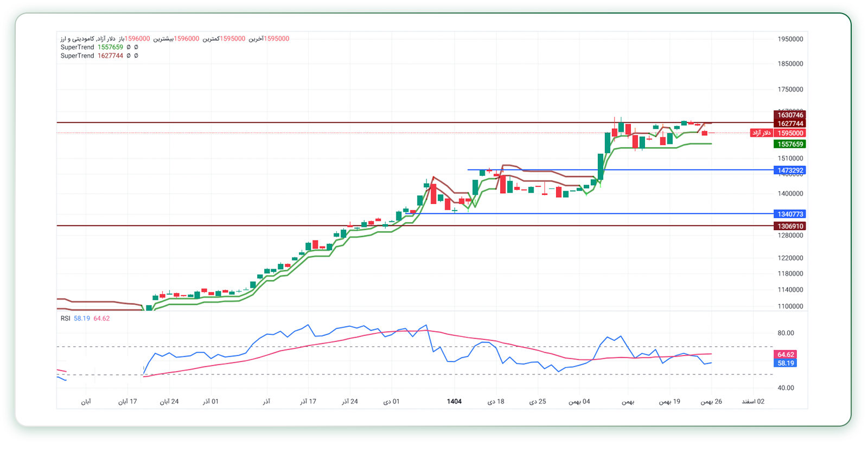The height and width of the screenshot is (450, 868).
Task: Click the RSI indicator legend label
Action: (x=65, y=319)
